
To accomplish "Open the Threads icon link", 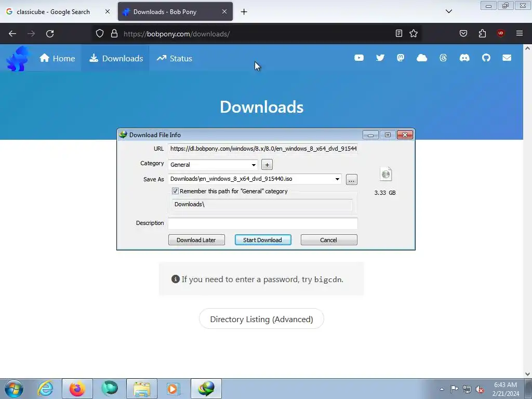I will 443,58.
